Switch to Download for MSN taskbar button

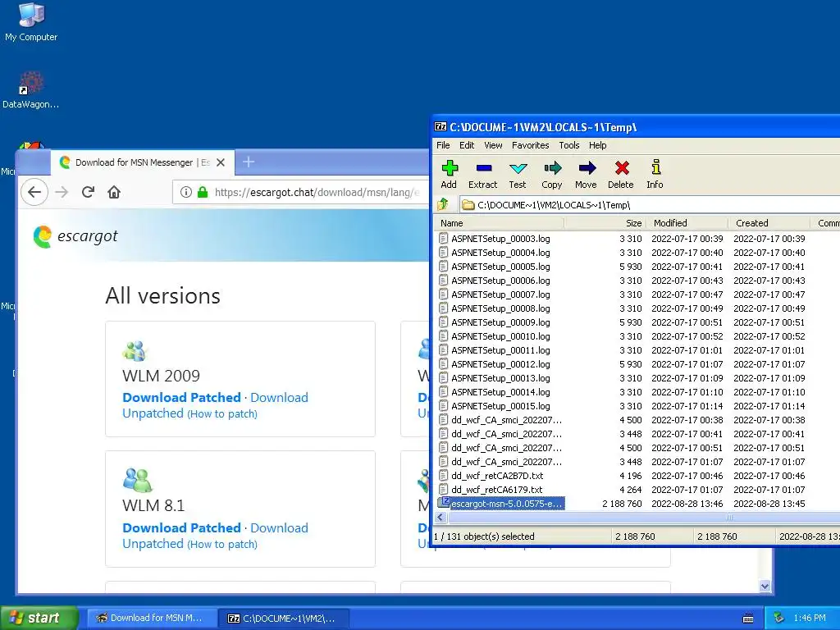pyautogui.click(x=151, y=619)
